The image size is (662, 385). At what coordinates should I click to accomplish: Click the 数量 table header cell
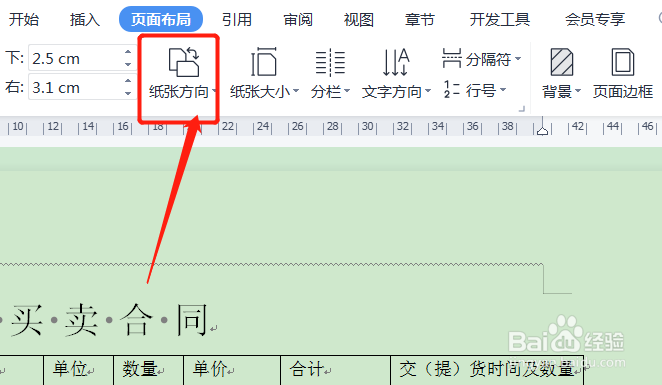tap(149, 370)
